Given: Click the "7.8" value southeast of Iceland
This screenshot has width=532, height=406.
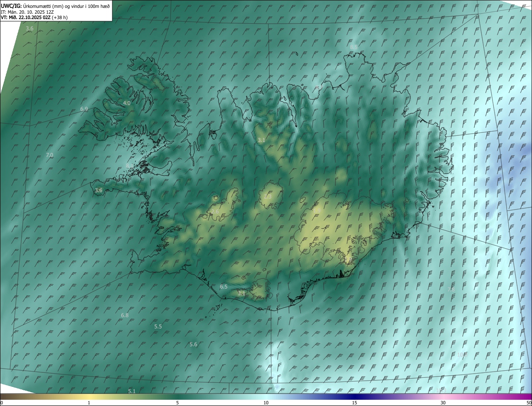Looking at the screenshot, I should (x=451, y=289).
